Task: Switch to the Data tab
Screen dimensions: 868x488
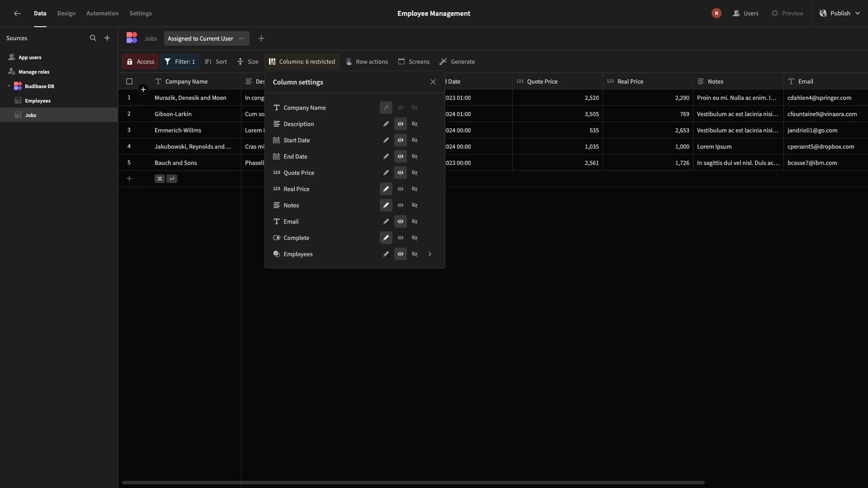Action: [x=40, y=13]
